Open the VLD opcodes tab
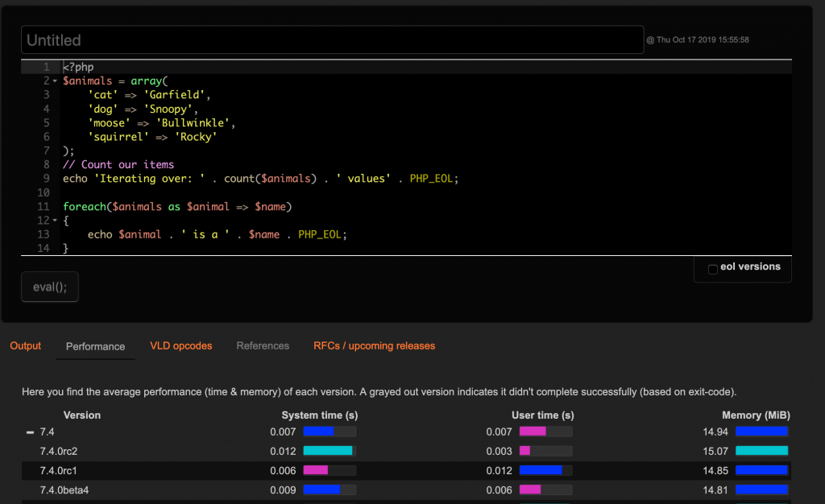Screen dimensions: 825x504 (x=181, y=346)
